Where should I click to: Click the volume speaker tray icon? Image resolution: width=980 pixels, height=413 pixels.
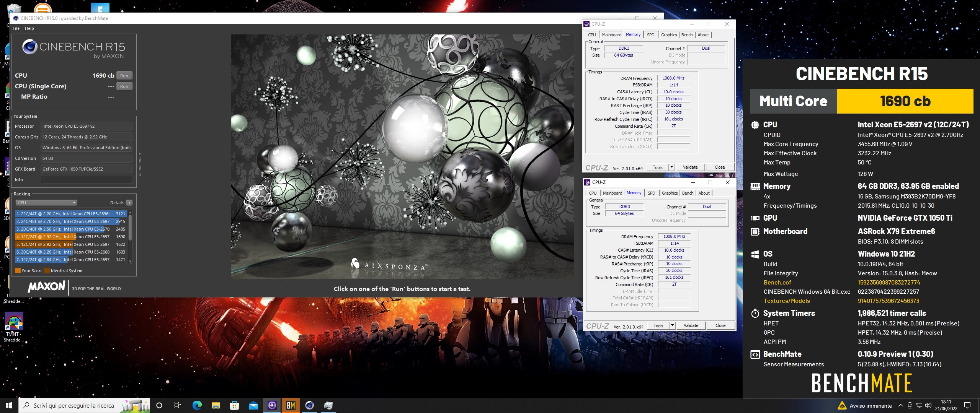click(928, 405)
